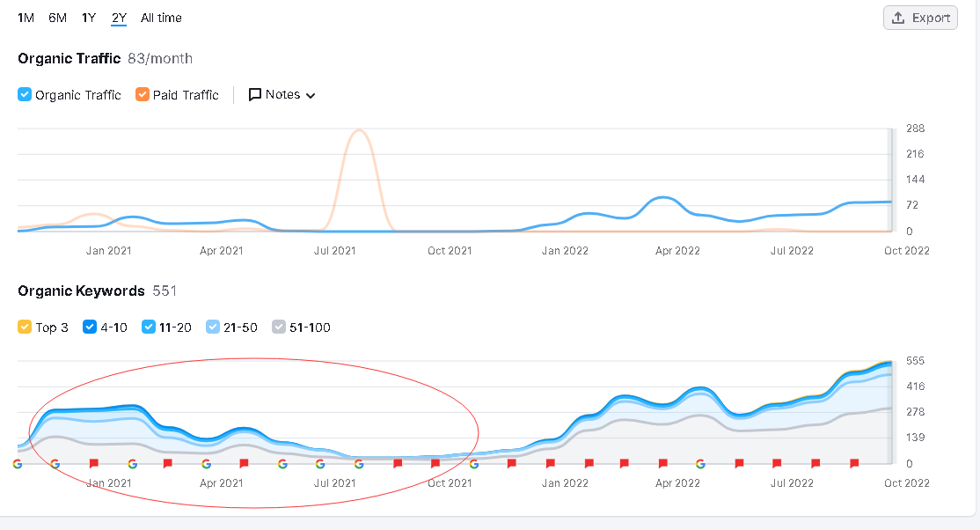The width and height of the screenshot is (980, 530).
Task: Uncheck the Organic Traffic checkbox
Action: point(25,94)
